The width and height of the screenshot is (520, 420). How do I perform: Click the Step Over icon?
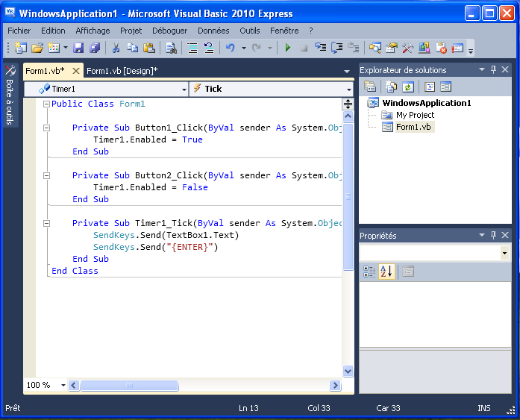[x=337, y=48]
